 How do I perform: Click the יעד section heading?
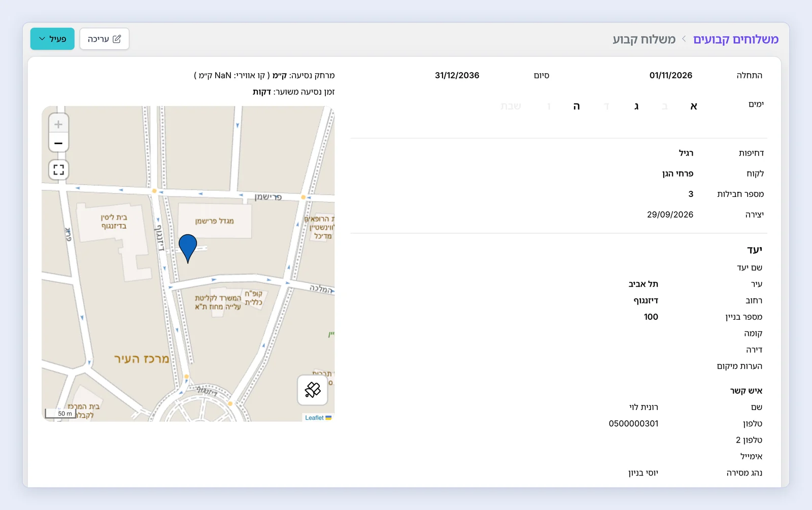point(755,250)
